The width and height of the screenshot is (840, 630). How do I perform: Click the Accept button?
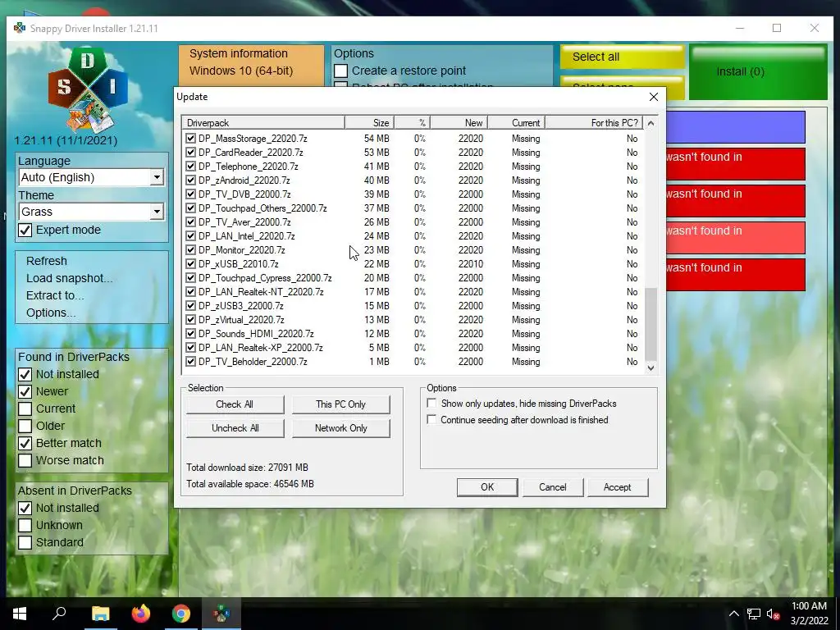617,487
